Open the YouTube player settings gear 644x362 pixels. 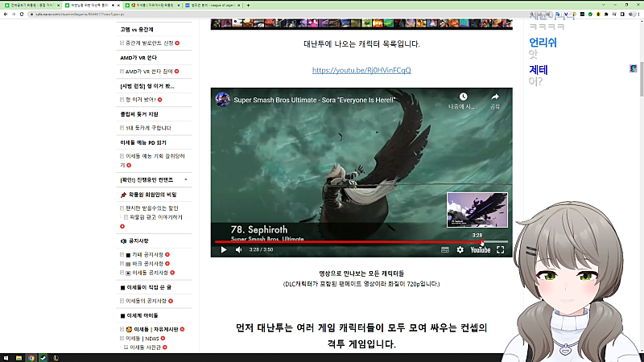coord(460,250)
